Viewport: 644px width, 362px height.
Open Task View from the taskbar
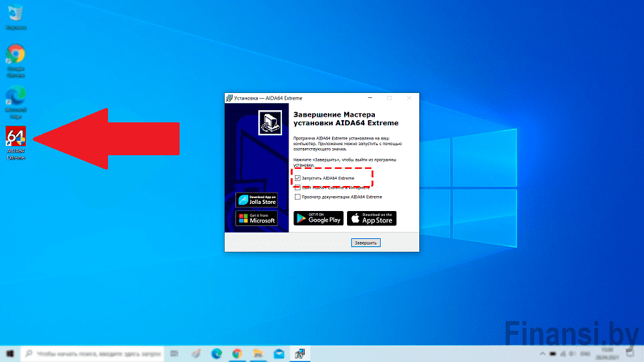tap(174, 354)
